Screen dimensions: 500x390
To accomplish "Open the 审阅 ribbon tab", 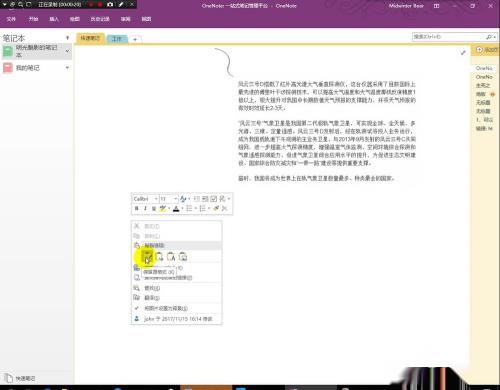I will point(125,19).
